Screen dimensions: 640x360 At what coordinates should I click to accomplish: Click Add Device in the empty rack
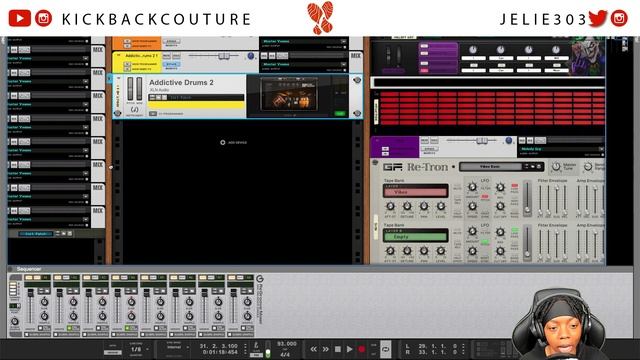pos(233,142)
